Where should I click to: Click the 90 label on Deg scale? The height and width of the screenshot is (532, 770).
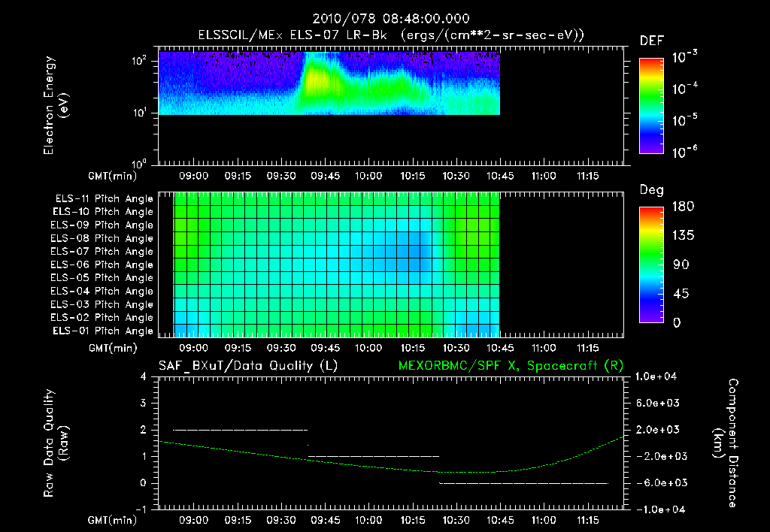click(681, 264)
